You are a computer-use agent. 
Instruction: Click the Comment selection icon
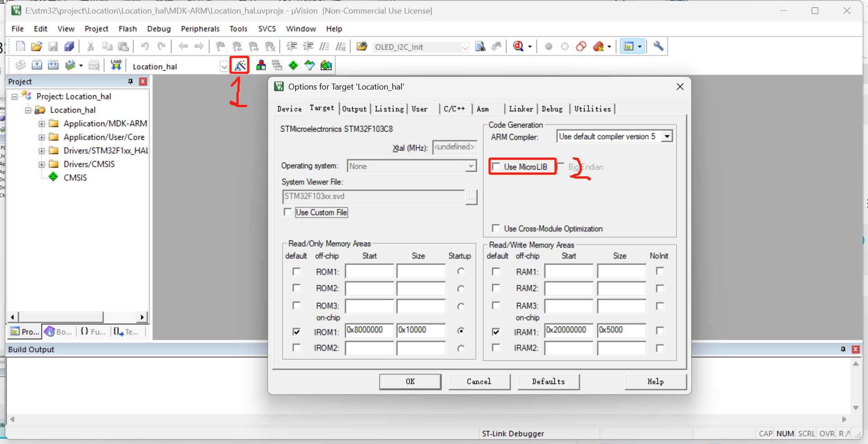[x=325, y=47]
